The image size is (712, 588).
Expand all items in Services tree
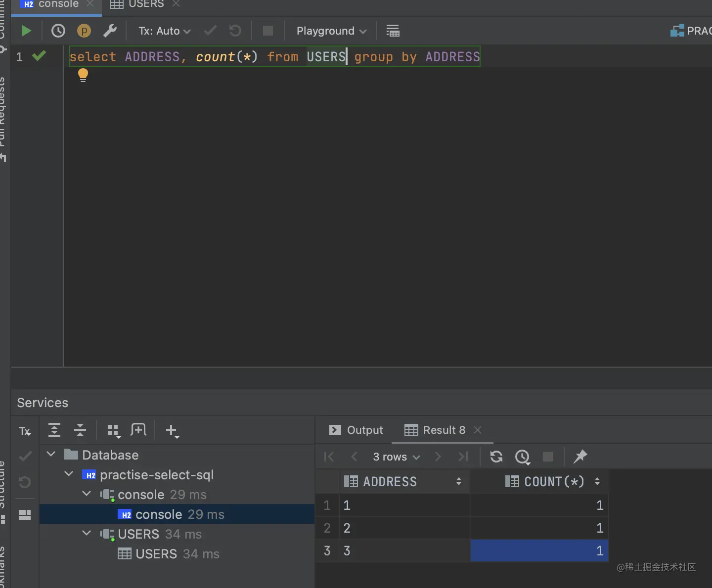point(54,430)
